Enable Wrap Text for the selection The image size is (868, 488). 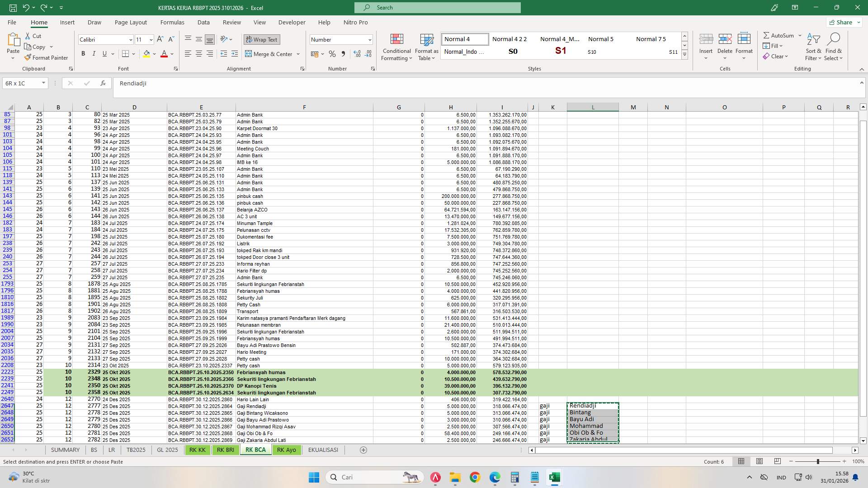[262, 39]
